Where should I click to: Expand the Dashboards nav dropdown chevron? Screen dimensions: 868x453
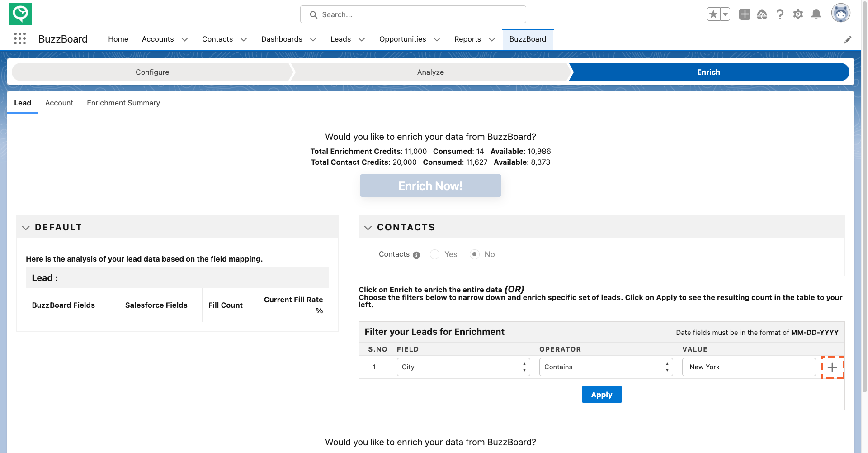313,39
